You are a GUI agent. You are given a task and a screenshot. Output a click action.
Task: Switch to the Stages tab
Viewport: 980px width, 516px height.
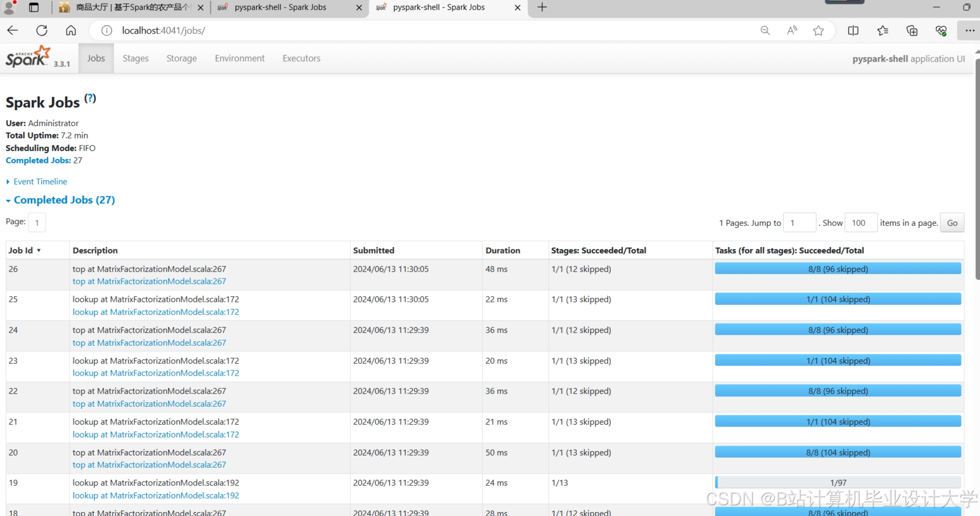click(x=135, y=58)
